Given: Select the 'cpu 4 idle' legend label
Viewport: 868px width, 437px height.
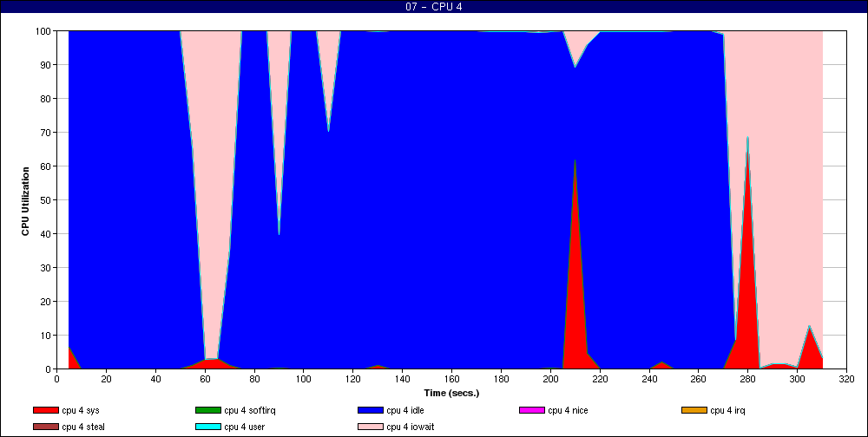Looking at the screenshot, I should (x=405, y=410).
